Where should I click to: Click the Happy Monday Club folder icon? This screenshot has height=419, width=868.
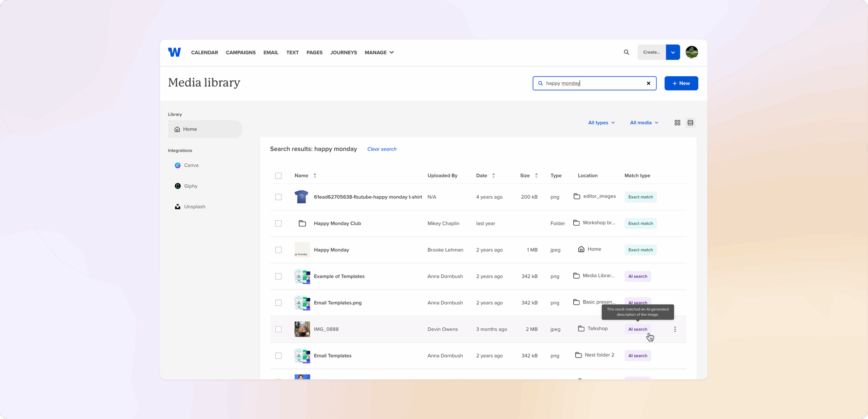(302, 223)
